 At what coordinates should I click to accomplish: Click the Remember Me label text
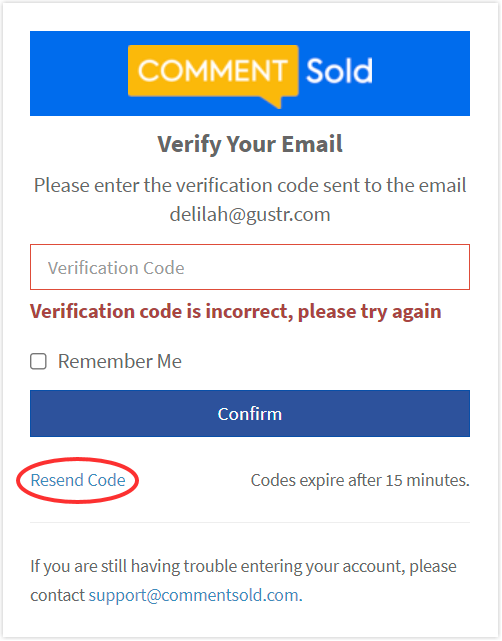click(x=119, y=361)
